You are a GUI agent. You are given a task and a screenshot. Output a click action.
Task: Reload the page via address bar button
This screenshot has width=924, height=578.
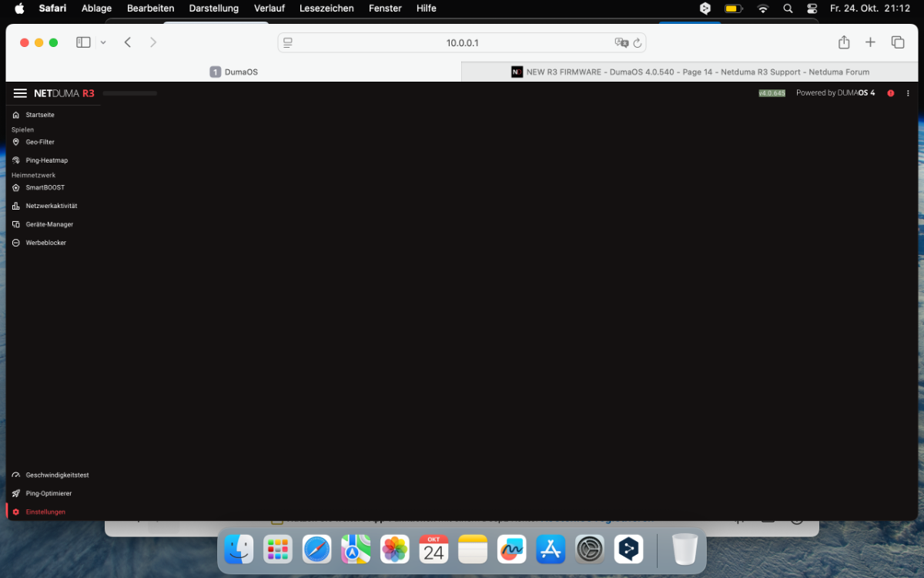(x=638, y=43)
